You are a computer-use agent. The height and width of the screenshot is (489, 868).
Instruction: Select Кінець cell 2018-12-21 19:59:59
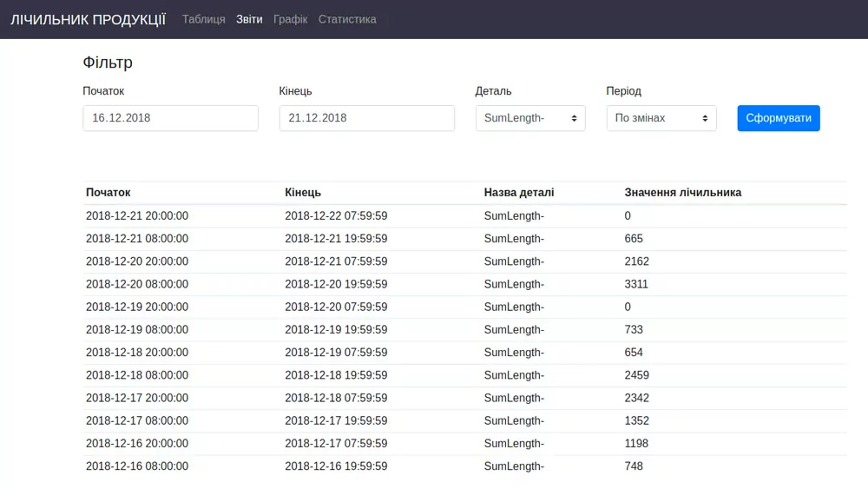click(336, 239)
